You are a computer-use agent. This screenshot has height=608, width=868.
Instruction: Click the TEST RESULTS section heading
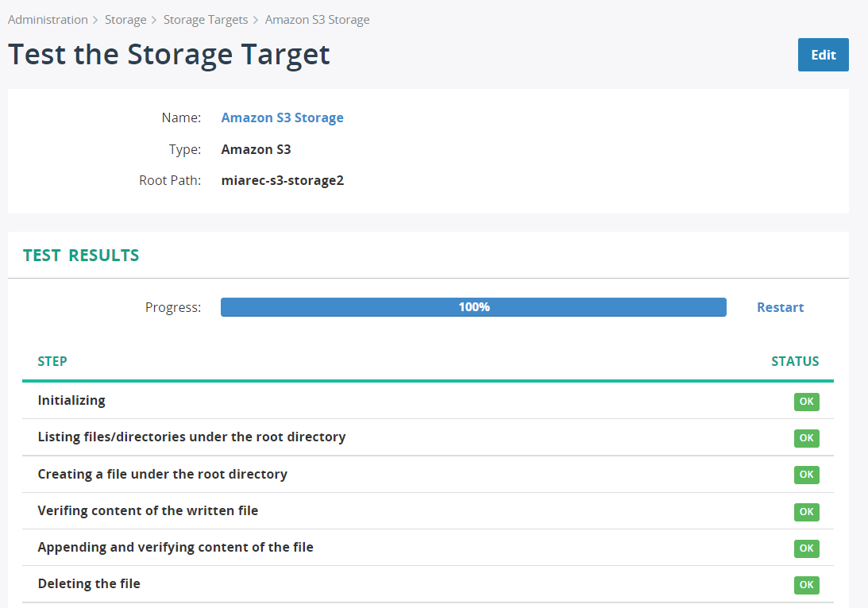[x=81, y=255]
